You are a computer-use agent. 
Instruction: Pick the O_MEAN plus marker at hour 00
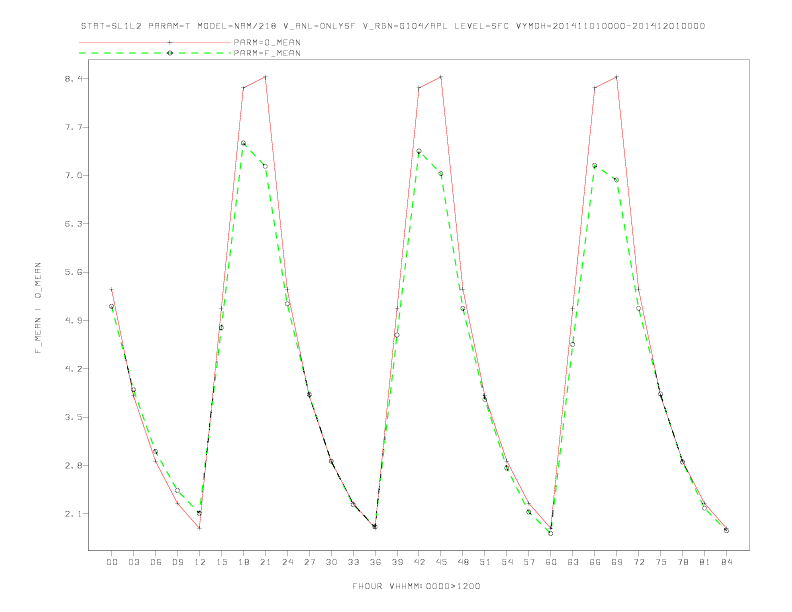click(112, 289)
